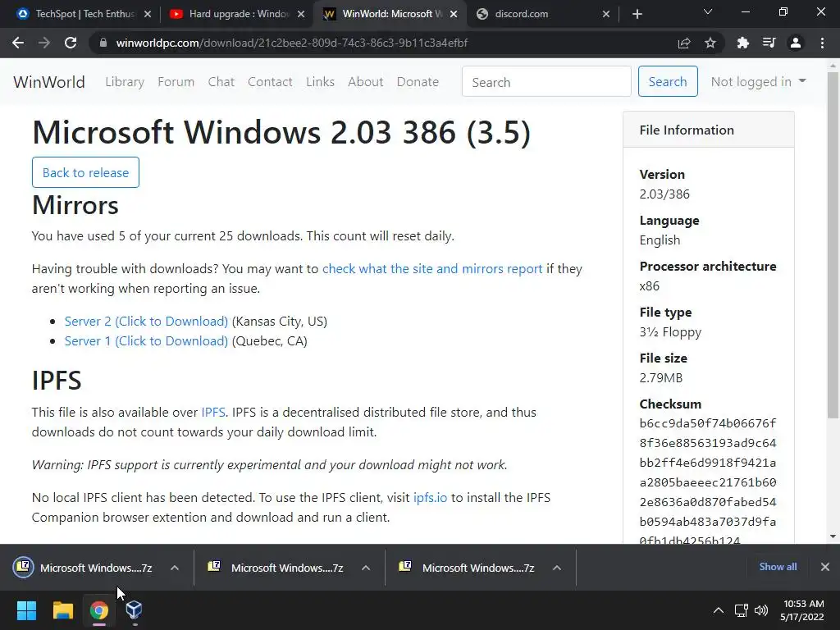Screen dimensions: 840x630
Task: Open the Windows Start menu
Action: click(x=26, y=610)
